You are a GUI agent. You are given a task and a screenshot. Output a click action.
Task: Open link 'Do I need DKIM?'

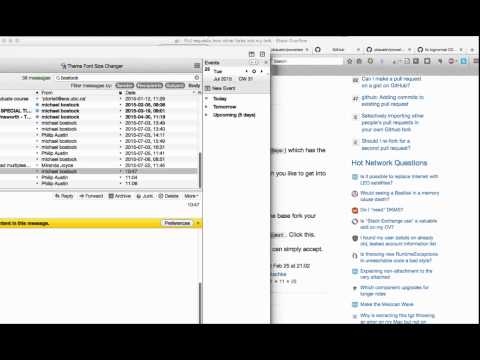click(x=382, y=210)
